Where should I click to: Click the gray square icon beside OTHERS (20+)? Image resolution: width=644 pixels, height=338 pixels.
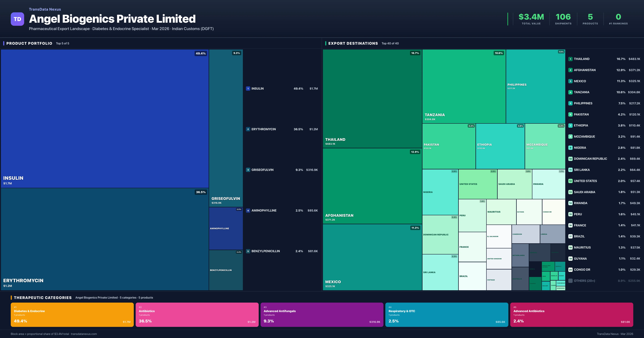point(570,280)
